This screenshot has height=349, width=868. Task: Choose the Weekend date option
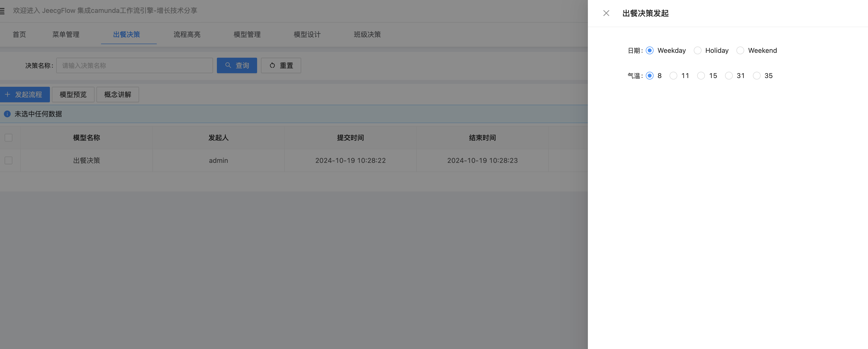point(740,50)
